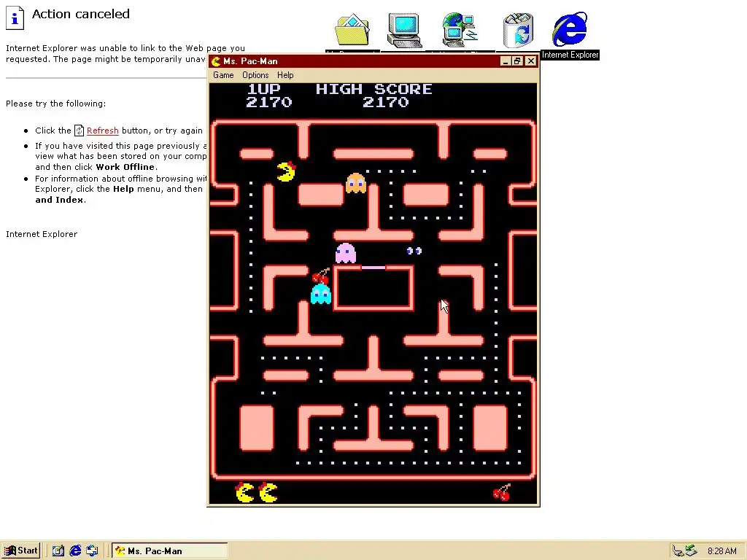
Task: Restore down the Ms. Pac-Man window
Action: (517, 61)
